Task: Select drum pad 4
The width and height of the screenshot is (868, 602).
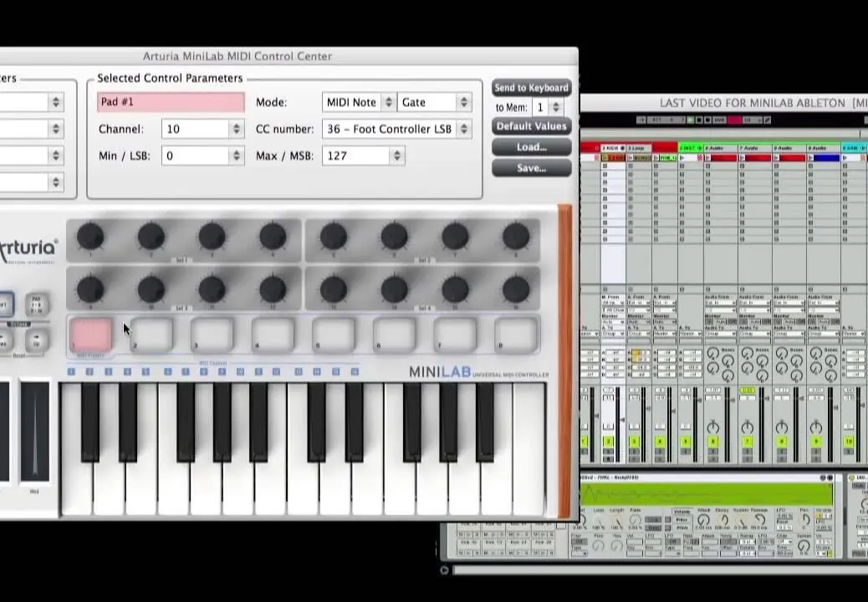Action: click(273, 334)
